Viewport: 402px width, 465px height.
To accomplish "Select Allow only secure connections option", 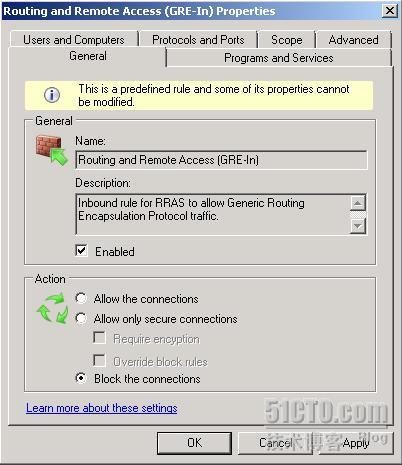I will [x=81, y=318].
